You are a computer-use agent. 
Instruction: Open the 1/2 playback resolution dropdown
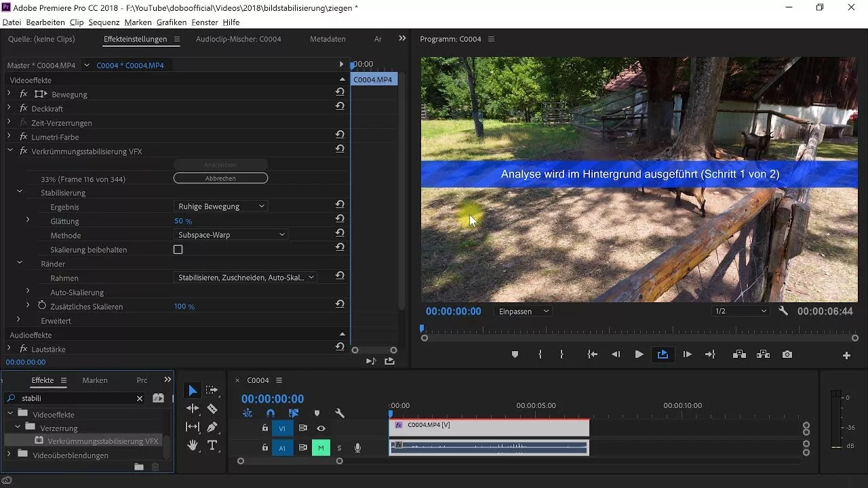[739, 310]
